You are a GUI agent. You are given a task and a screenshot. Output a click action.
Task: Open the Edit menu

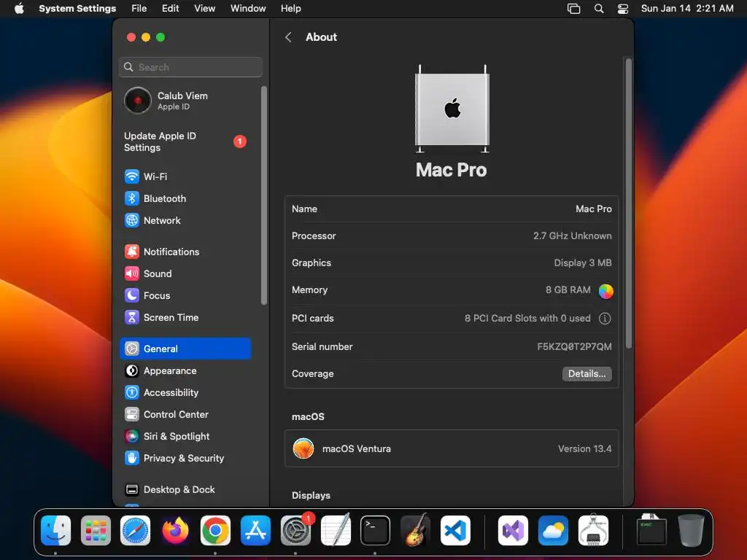(171, 9)
